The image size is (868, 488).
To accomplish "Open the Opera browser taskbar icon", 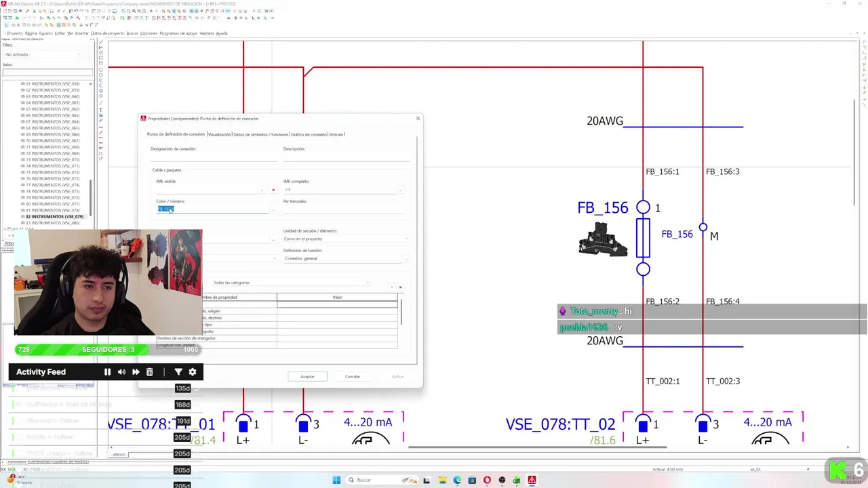I will click(487, 480).
